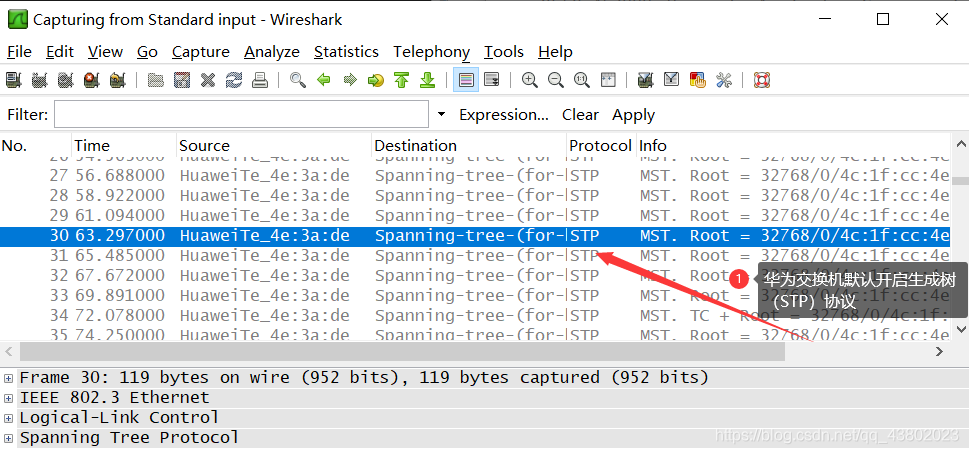Expand the IEEE 802.3 Ethernet node
The height and width of the screenshot is (454, 969).
pyautogui.click(x=9, y=398)
